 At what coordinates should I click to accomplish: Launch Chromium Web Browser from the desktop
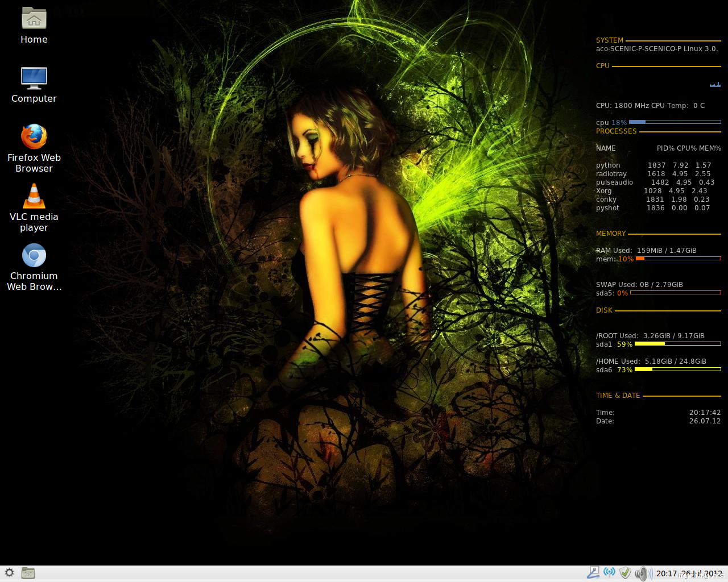tap(34, 267)
